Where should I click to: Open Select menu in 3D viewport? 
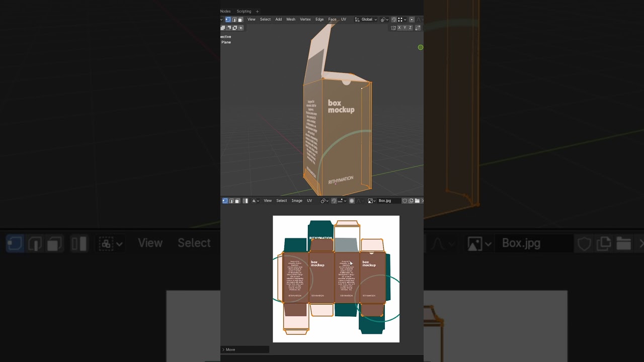(x=265, y=20)
